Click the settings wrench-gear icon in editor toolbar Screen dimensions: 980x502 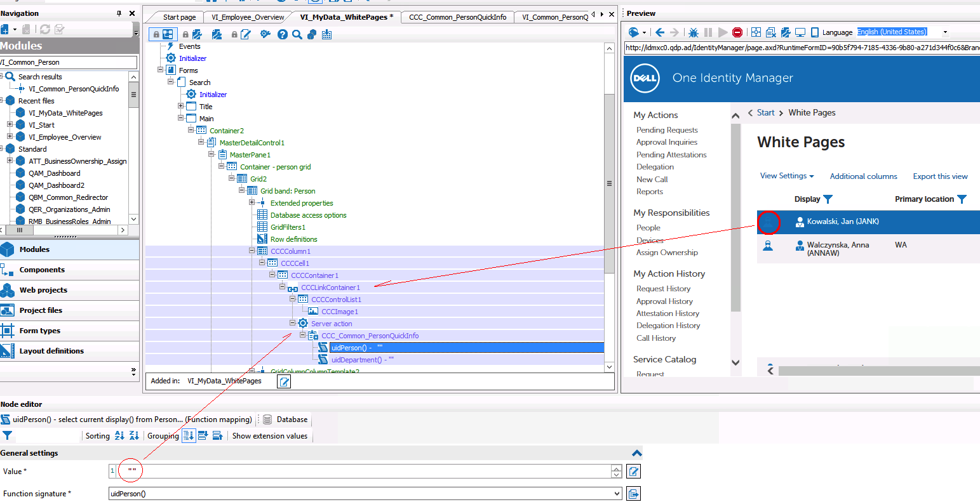pyautogui.click(x=265, y=34)
